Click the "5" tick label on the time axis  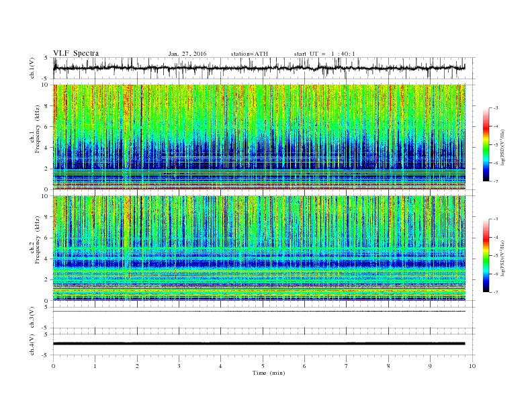(x=263, y=366)
